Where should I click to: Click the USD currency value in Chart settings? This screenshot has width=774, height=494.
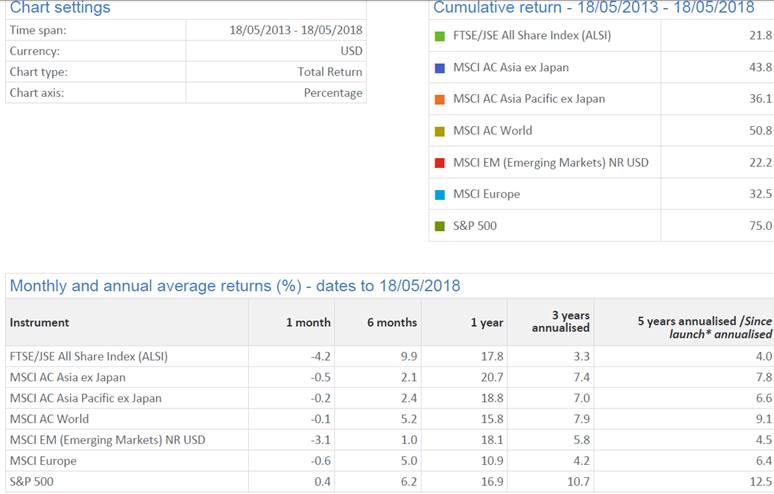351,51
